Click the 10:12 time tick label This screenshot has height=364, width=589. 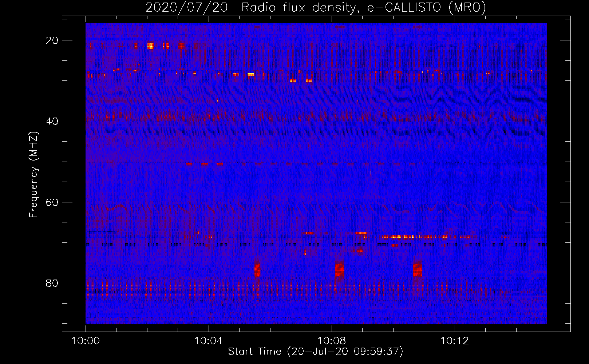[455, 341]
